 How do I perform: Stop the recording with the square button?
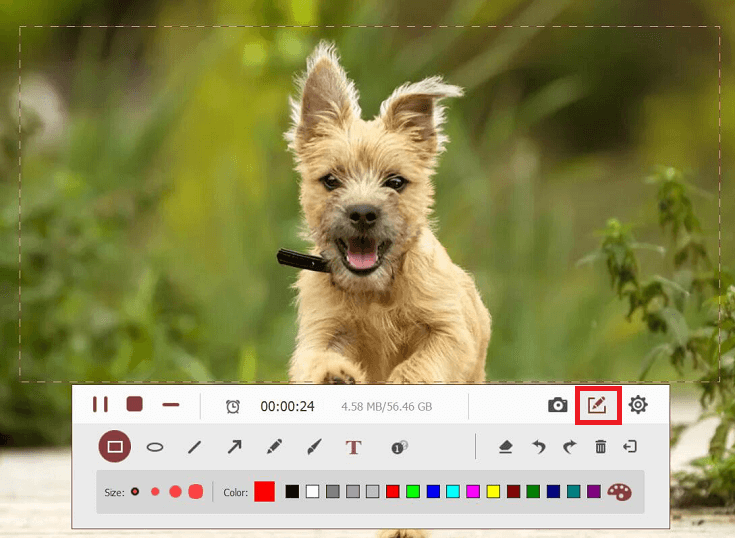pyautogui.click(x=135, y=404)
